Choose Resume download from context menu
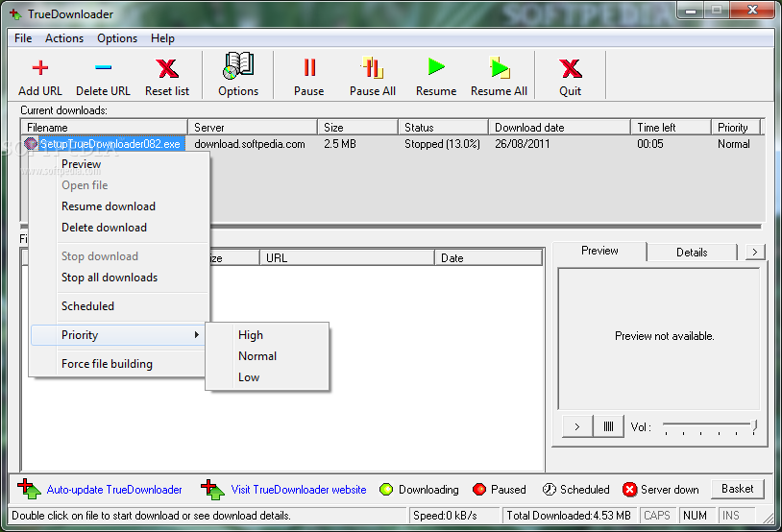 [x=119, y=206]
